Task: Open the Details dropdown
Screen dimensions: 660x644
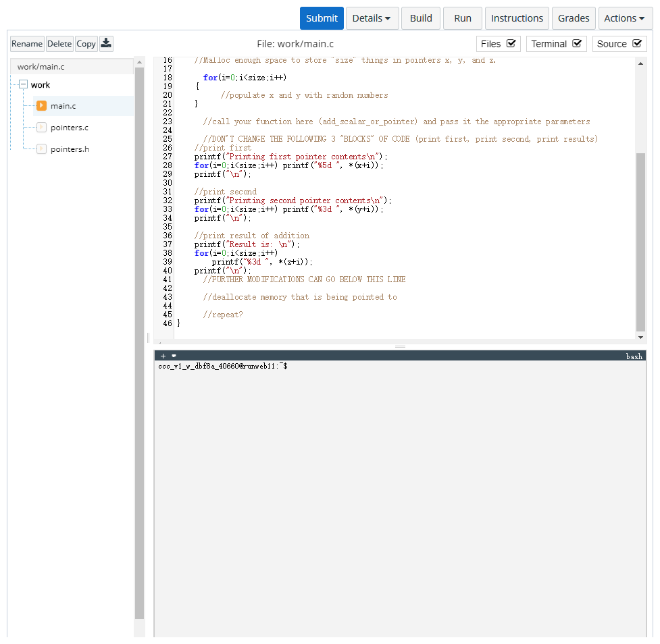Action: tap(372, 18)
